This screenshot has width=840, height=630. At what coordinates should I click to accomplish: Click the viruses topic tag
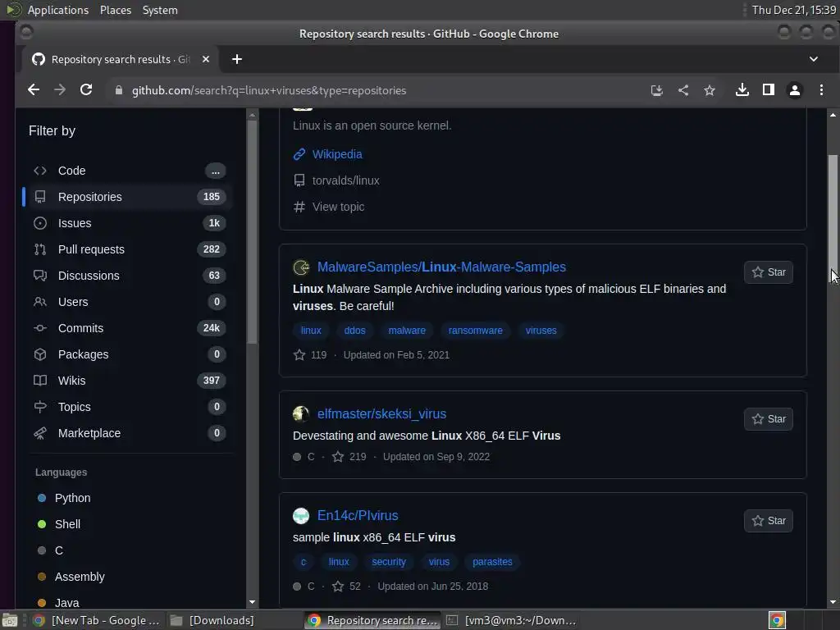541,331
